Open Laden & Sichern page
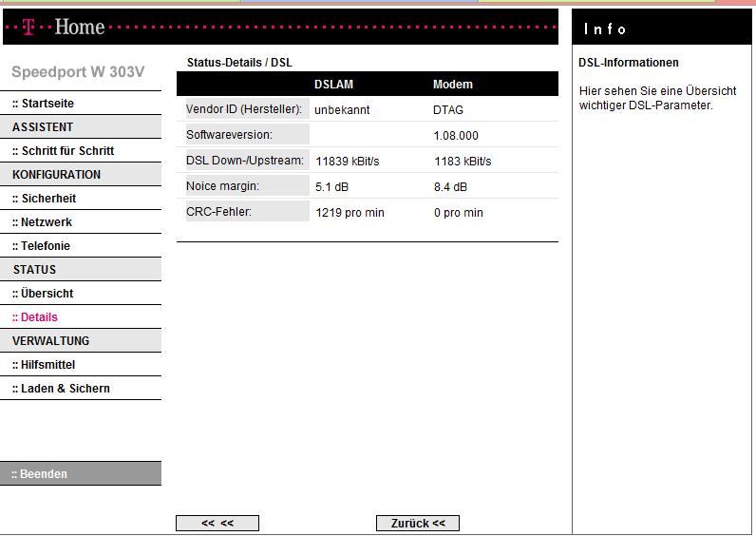This screenshot has width=756, height=536. point(61,389)
